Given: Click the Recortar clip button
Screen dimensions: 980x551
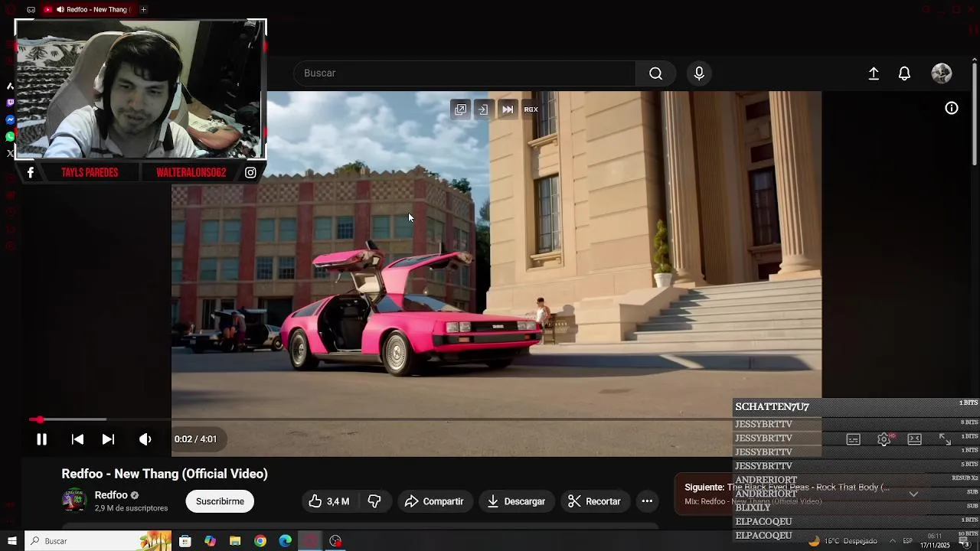Looking at the screenshot, I should point(595,501).
